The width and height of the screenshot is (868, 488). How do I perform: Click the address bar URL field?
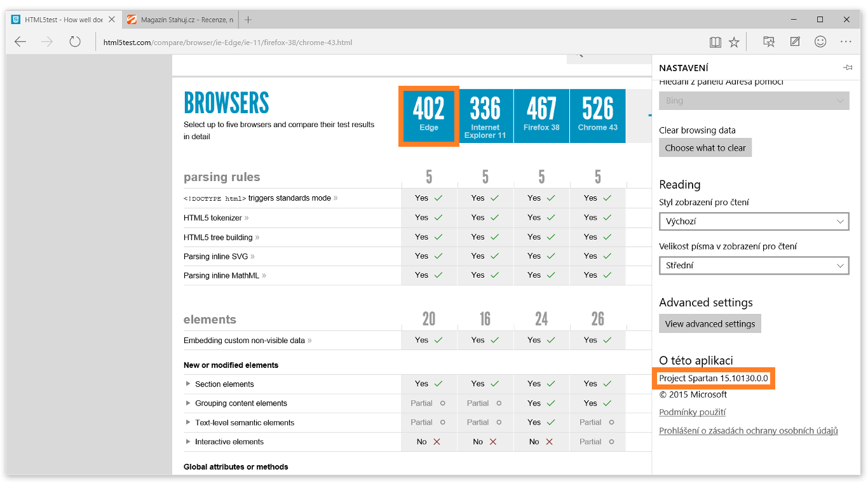click(227, 43)
